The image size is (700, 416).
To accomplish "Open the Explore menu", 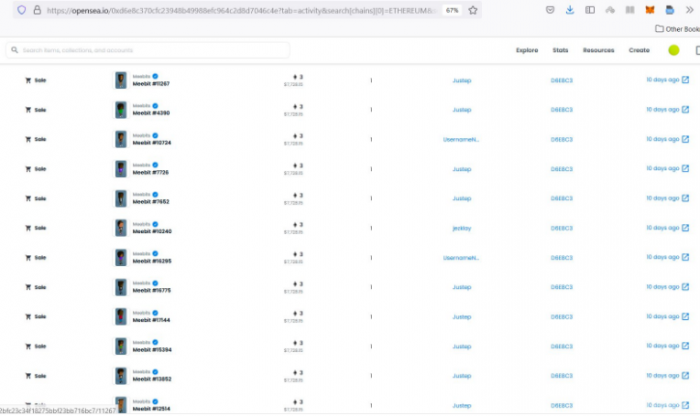I will pyautogui.click(x=527, y=50).
